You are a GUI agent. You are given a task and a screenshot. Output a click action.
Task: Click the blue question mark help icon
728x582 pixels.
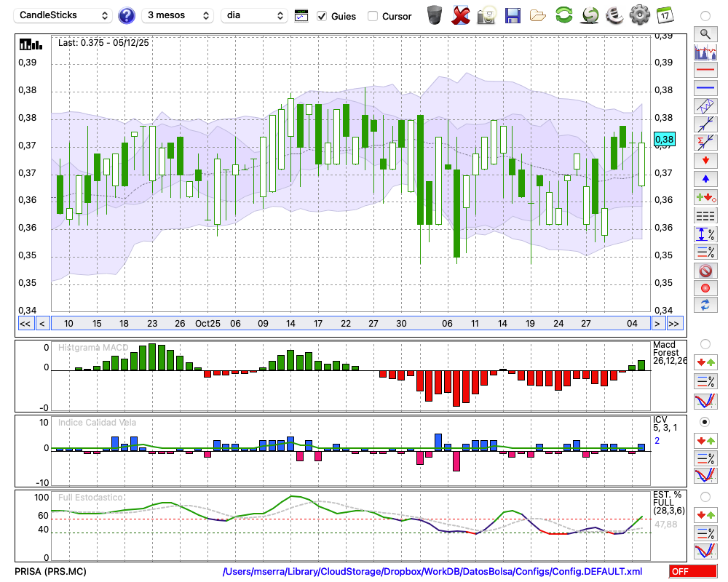pos(127,15)
